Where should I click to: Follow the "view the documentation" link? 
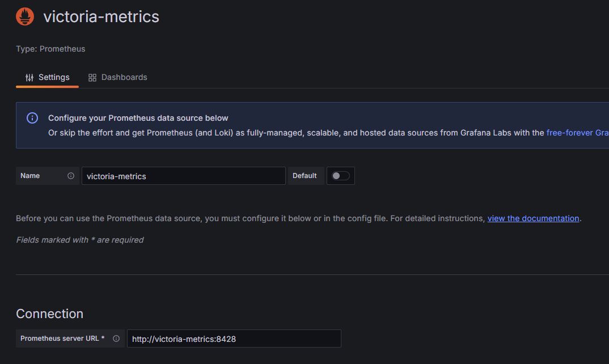(x=533, y=218)
